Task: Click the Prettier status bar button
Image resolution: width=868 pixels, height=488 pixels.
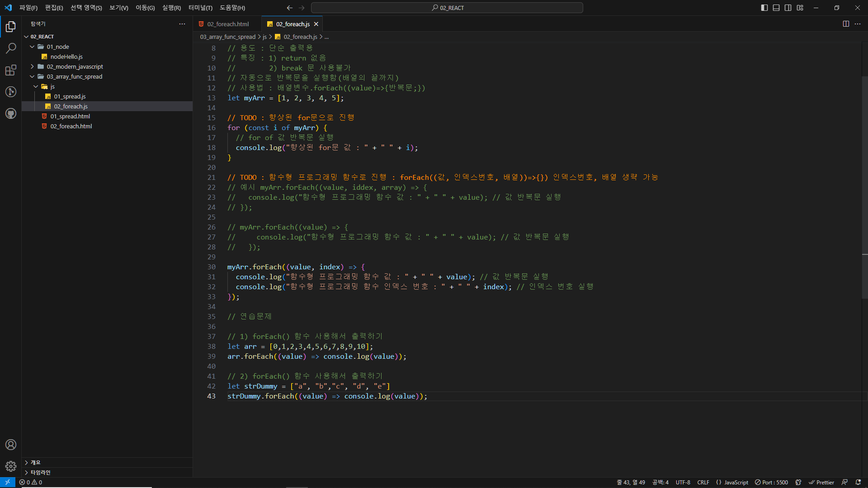Action: (821, 482)
